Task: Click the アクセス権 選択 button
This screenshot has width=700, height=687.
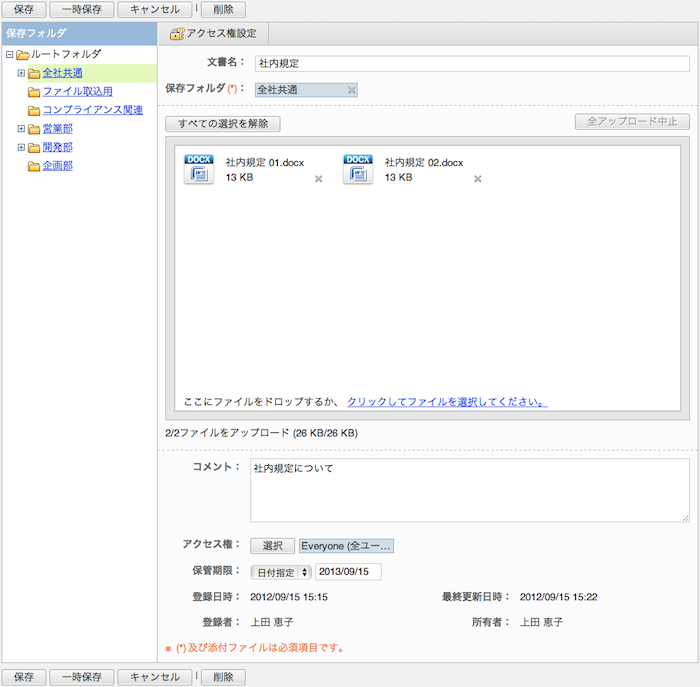Action: 273,546
